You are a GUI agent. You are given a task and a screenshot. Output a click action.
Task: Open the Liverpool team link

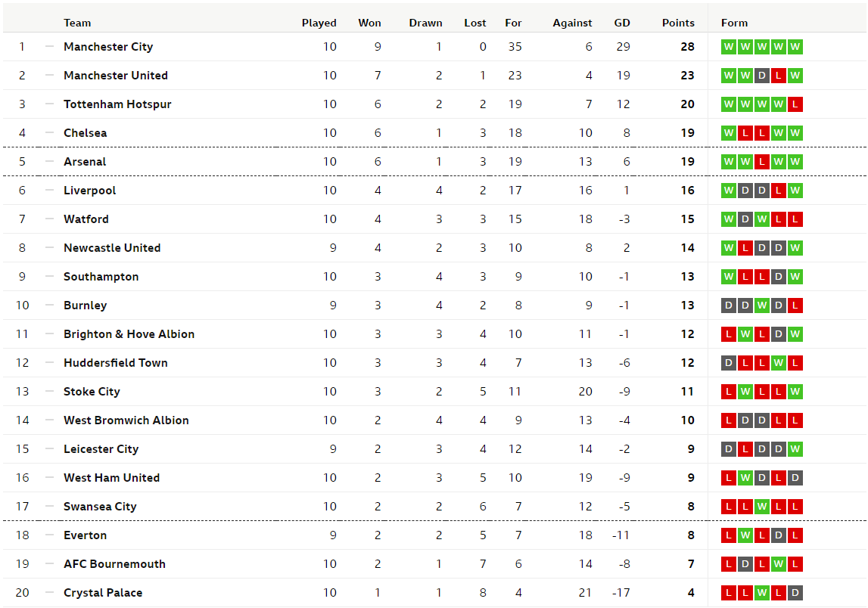(x=90, y=191)
